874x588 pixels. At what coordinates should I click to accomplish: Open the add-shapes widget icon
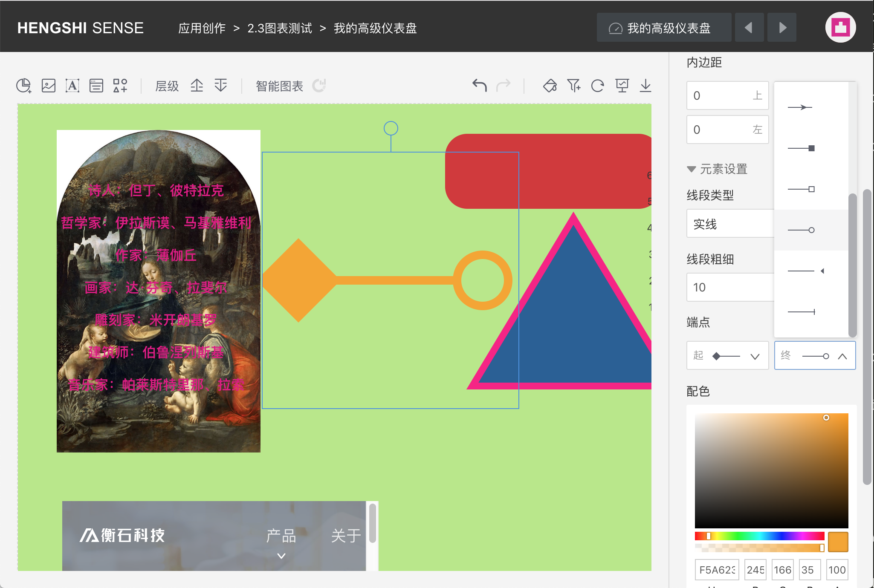coord(120,86)
